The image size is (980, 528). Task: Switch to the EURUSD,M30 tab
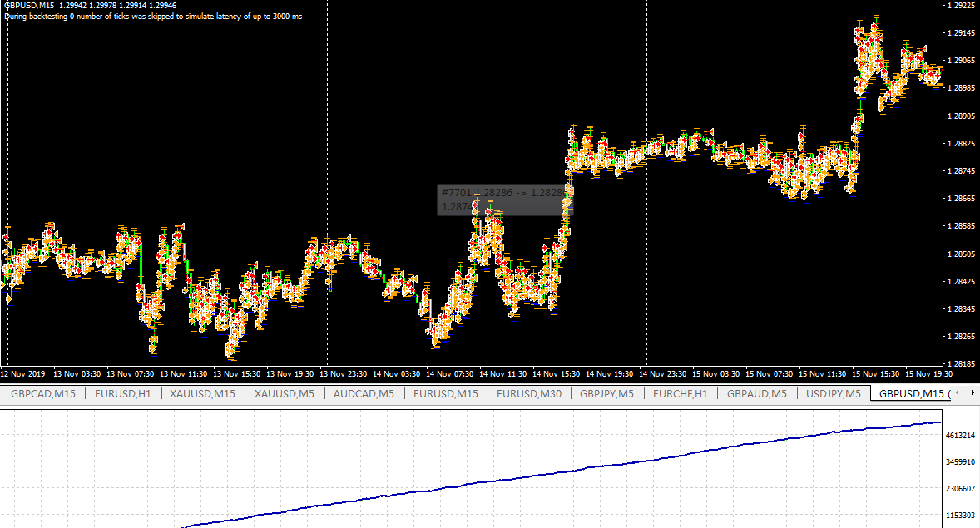[528, 393]
